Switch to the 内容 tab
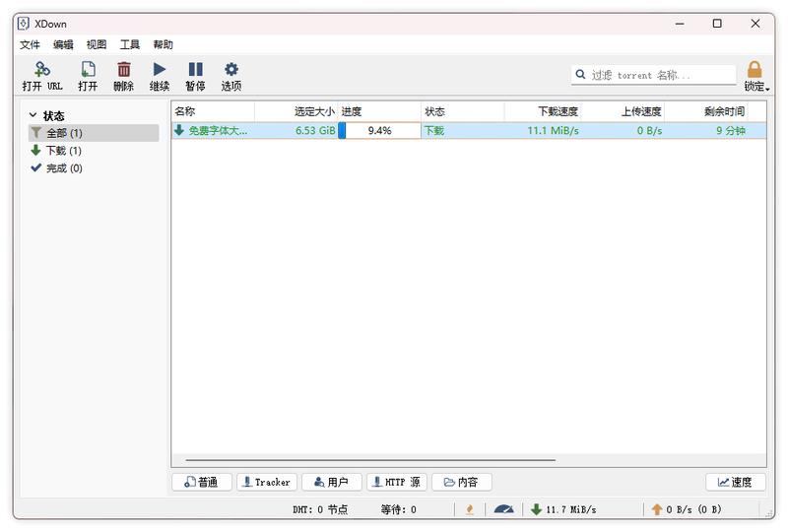This screenshot has height=532, width=788. [x=461, y=482]
